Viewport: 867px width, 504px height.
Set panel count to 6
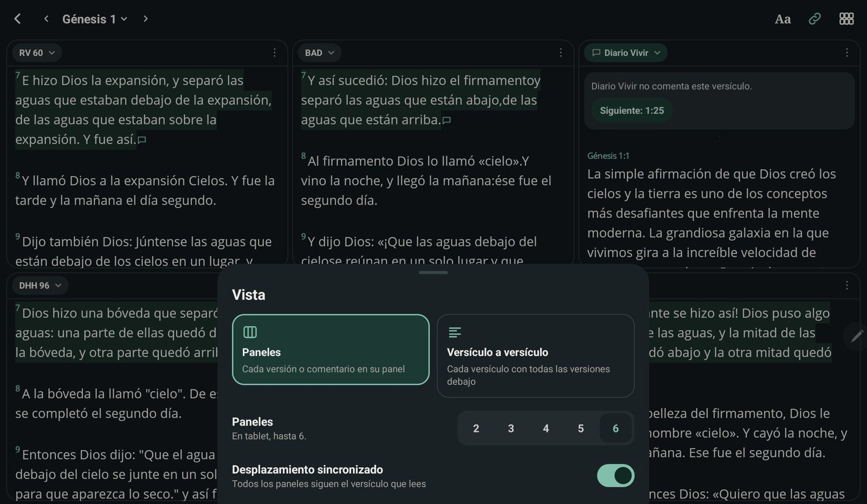(x=616, y=429)
